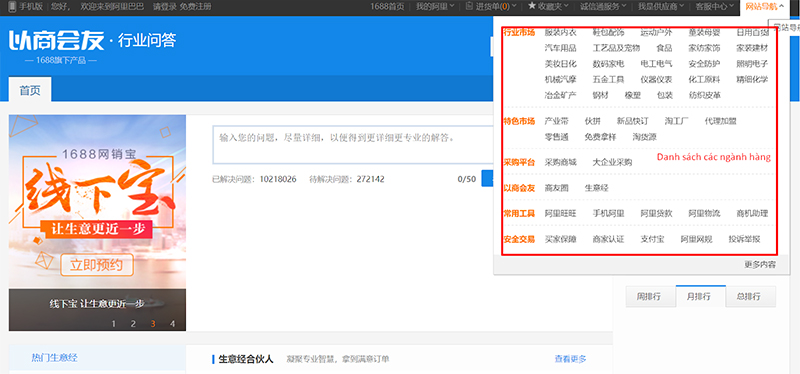The image size is (800, 374).
Task: Open the 服装内衣 category
Action: tap(561, 33)
